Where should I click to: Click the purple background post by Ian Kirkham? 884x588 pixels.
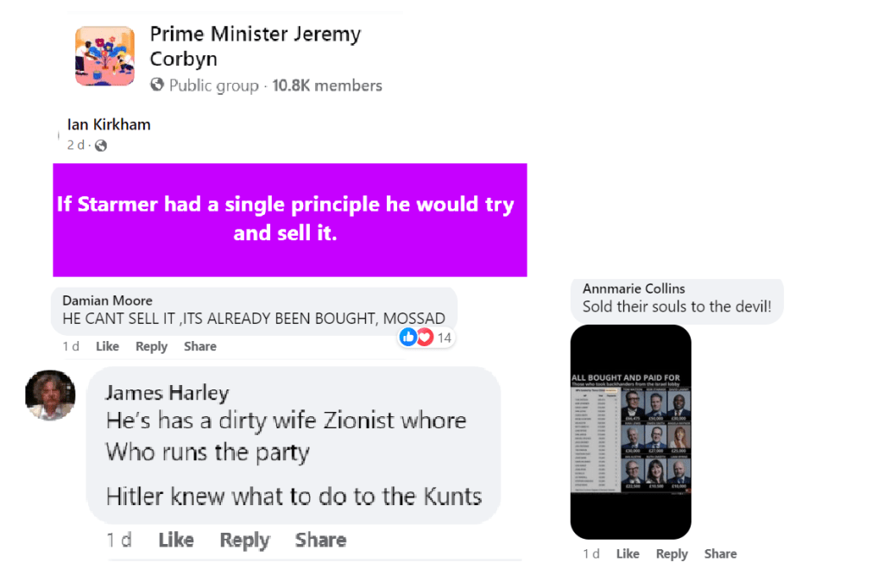coord(290,220)
